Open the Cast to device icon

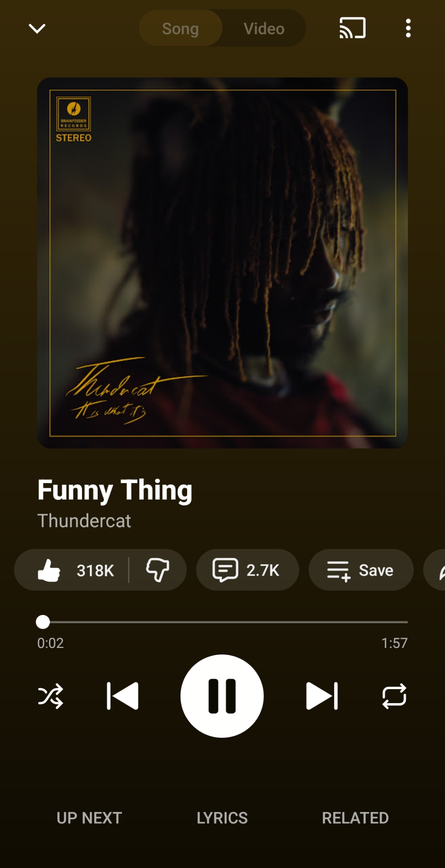coord(353,28)
